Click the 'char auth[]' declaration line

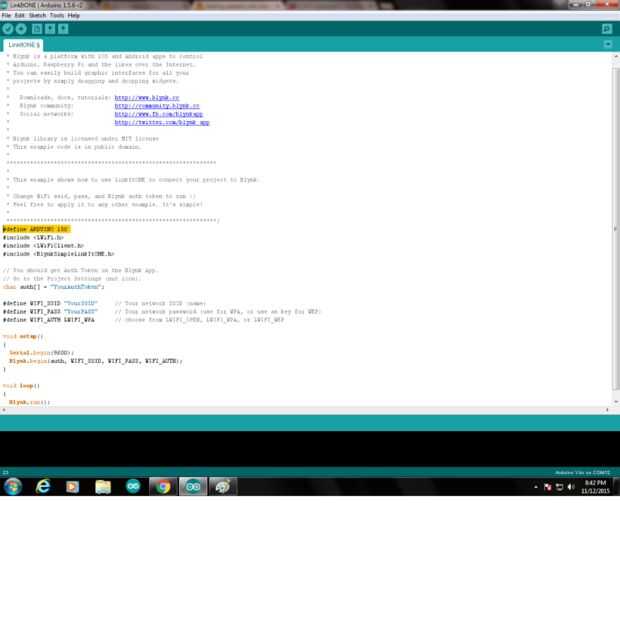coord(53,287)
